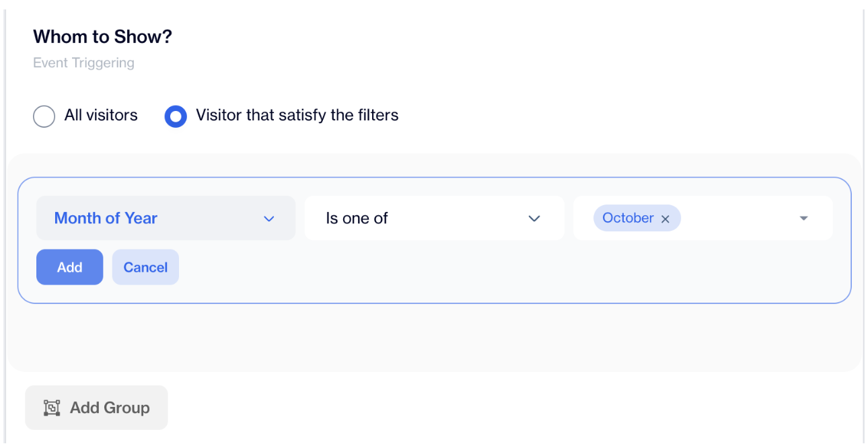
Task: Click the "Whom to Show?" heading
Action: (x=103, y=36)
